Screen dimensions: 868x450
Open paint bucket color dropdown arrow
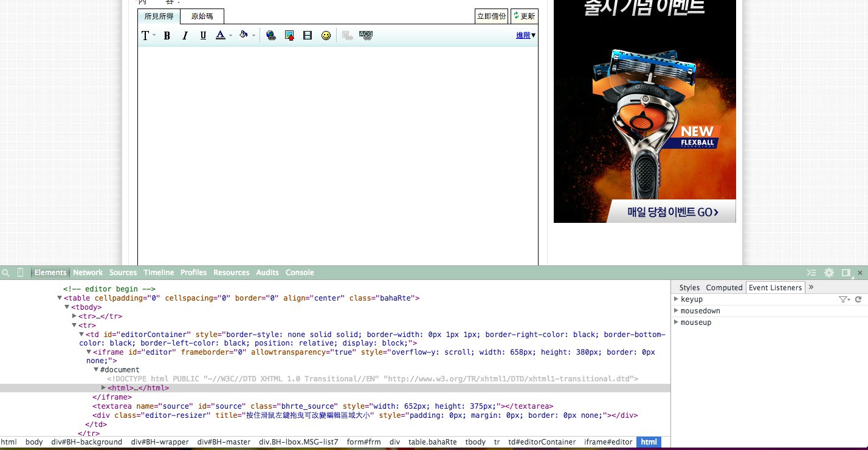253,36
